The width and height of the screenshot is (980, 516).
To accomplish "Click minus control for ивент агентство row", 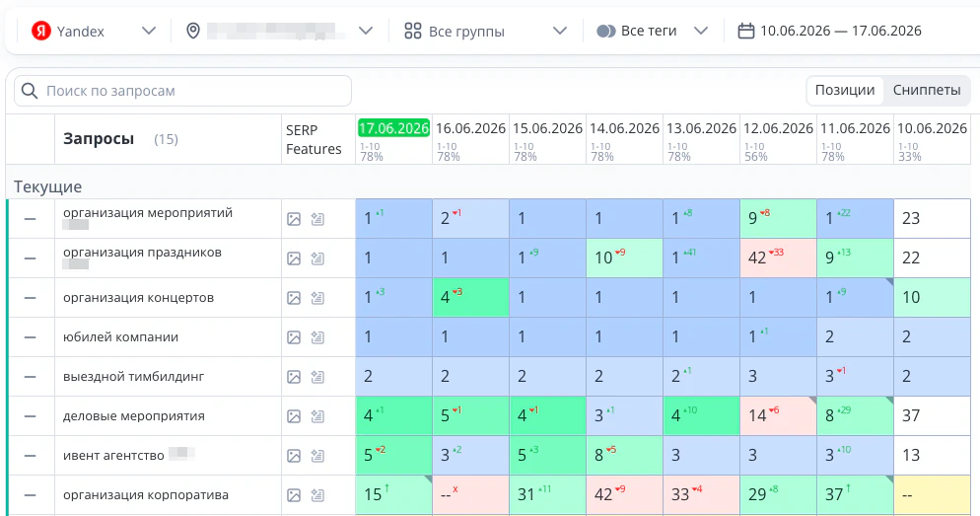I will [x=30, y=456].
